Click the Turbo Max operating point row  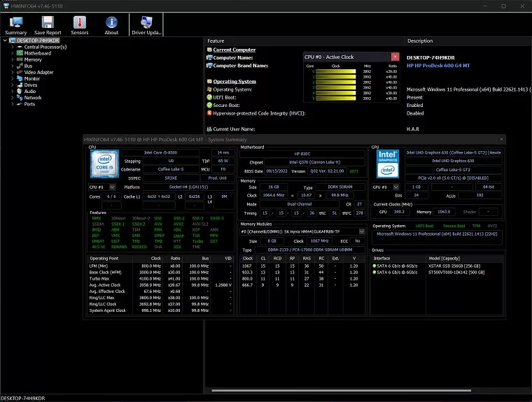pyautogui.click(x=160, y=279)
